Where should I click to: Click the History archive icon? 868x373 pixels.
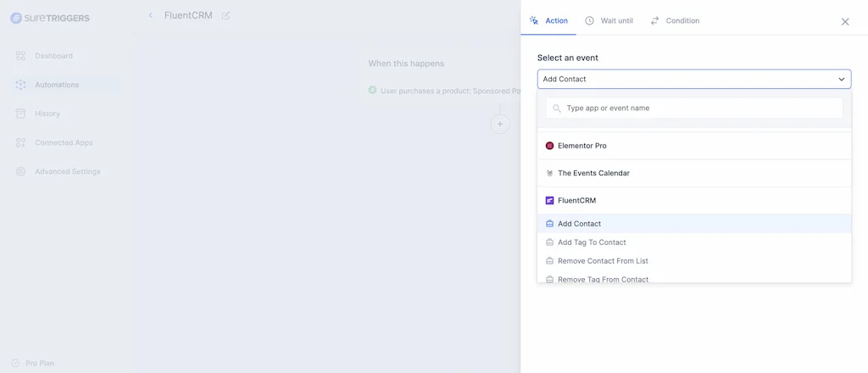tap(20, 114)
